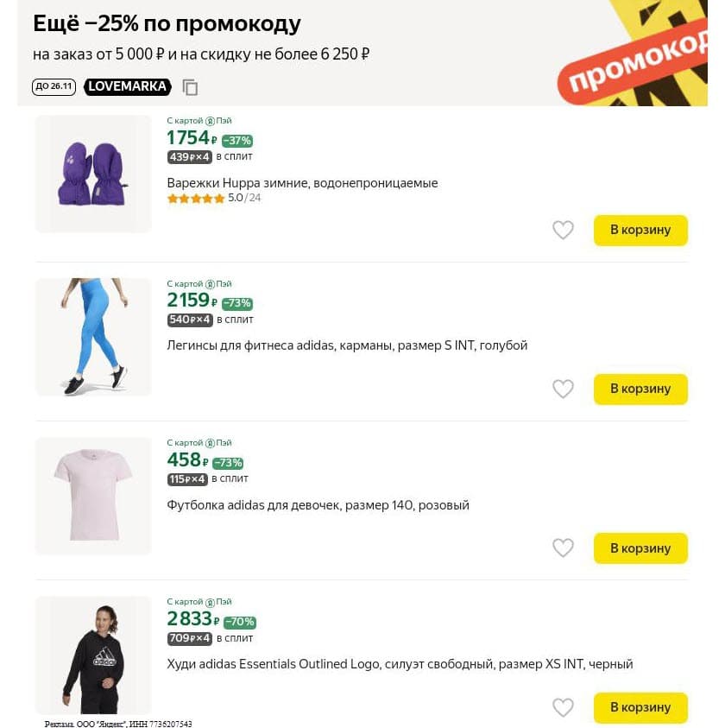Add adidas leggings to cart
Viewport: 725px width, 728px height.
[x=640, y=389]
